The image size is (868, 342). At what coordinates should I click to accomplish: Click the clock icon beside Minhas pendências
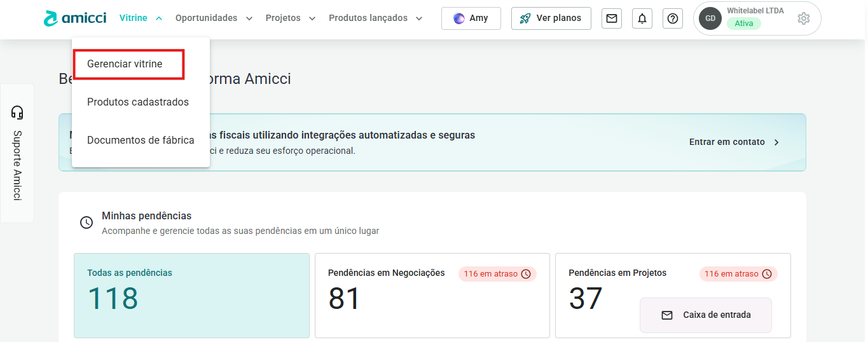[x=86, y=222]
